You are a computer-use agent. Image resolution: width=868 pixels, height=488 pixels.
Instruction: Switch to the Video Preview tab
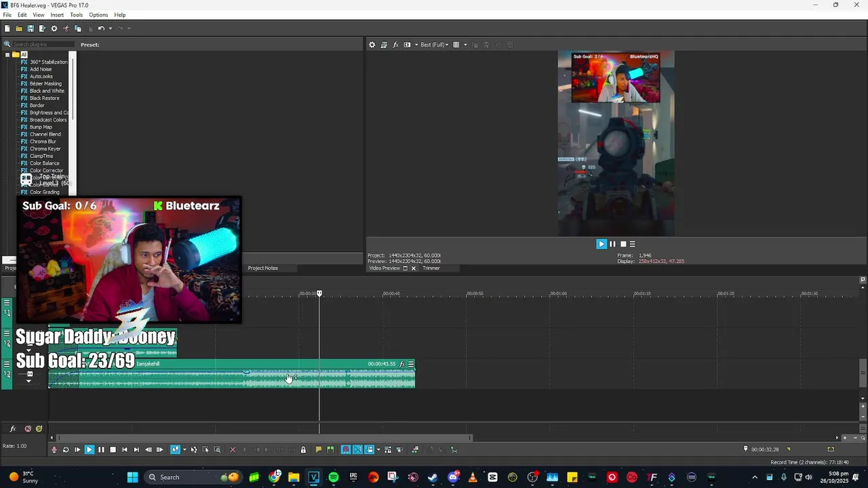click(x=384, y=268)
